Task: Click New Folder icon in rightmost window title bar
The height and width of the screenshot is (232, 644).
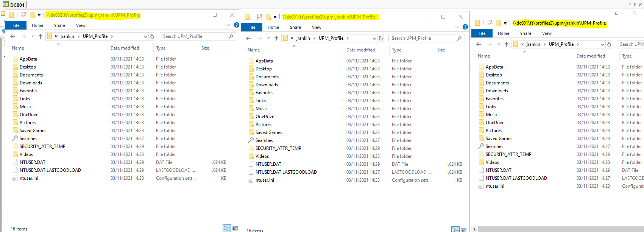Action: click(x=498, y=23)
